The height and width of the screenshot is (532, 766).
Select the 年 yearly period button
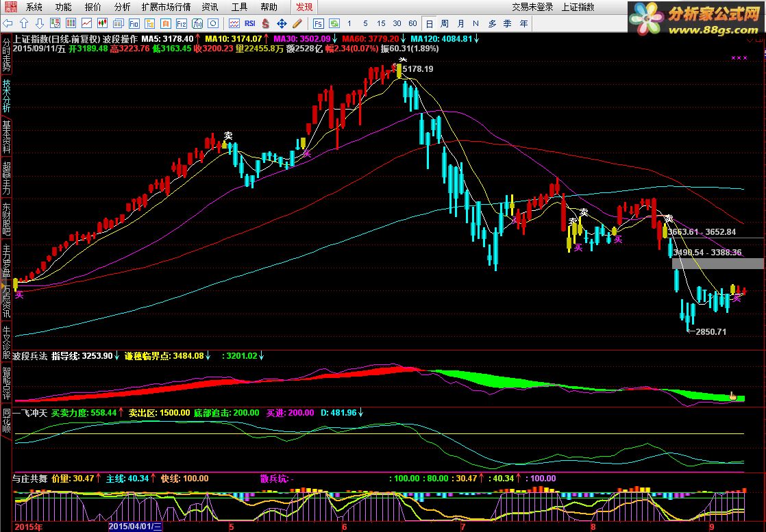click(523, 23)
